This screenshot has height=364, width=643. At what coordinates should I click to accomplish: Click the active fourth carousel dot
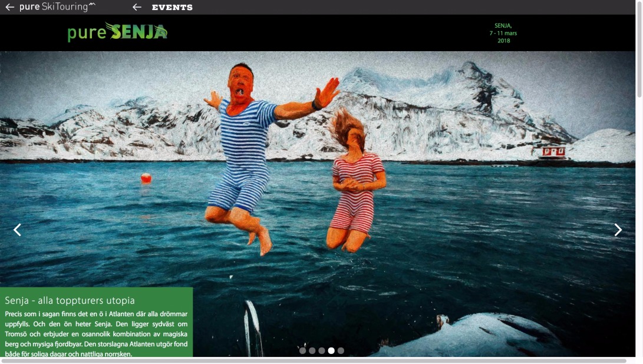coord(331,350)
